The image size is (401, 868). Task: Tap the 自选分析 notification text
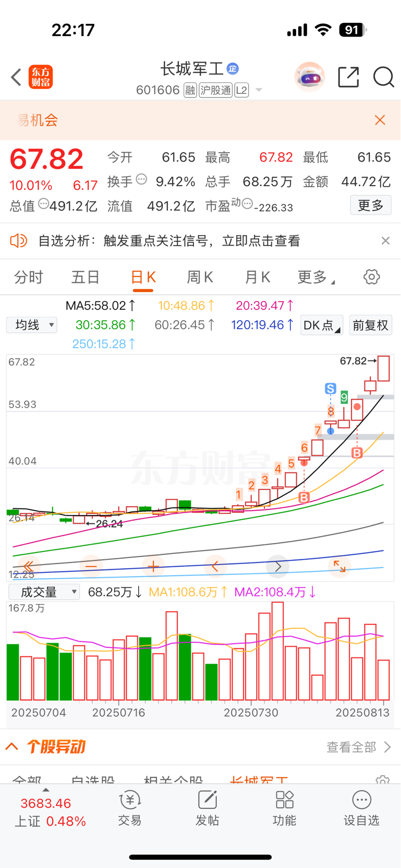coord(169,241)
